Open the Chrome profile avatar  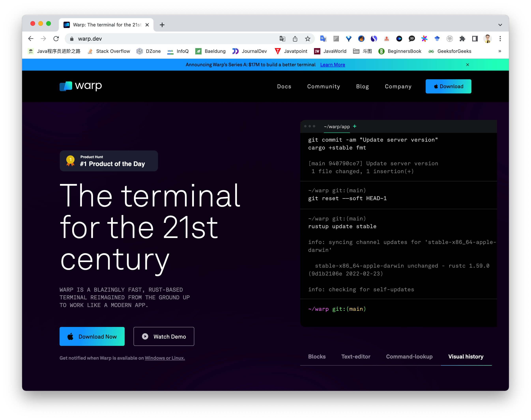click(487, 39)
